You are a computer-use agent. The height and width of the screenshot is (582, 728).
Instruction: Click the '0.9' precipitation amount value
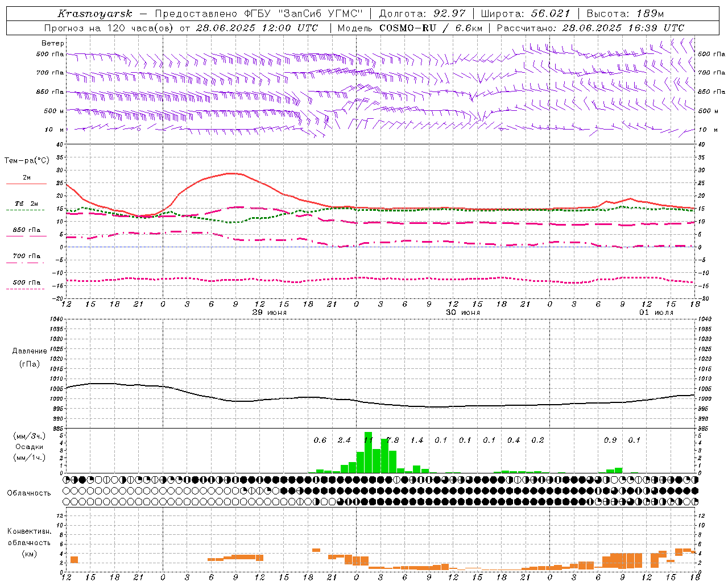(x=610, y=440)
